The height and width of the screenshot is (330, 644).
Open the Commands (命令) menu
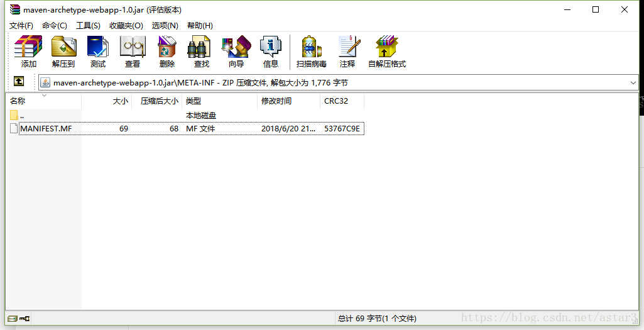pyautogui.click(x=54, y=26)
